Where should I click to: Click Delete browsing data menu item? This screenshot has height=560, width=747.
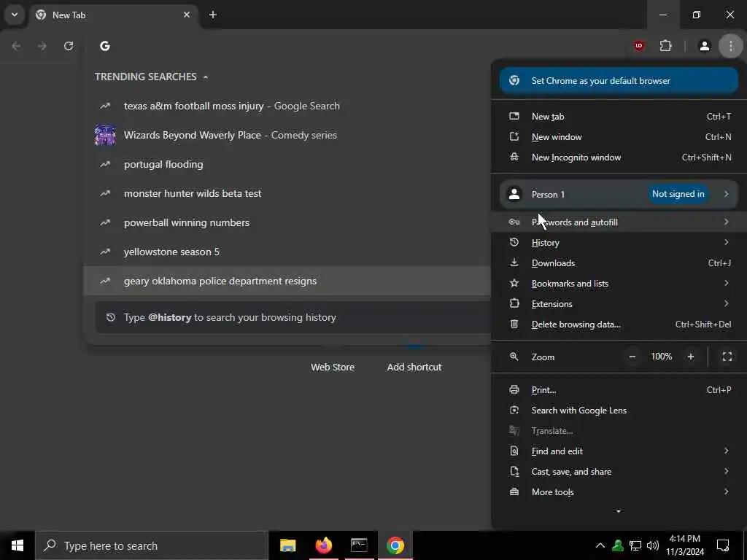coord(619,324)
